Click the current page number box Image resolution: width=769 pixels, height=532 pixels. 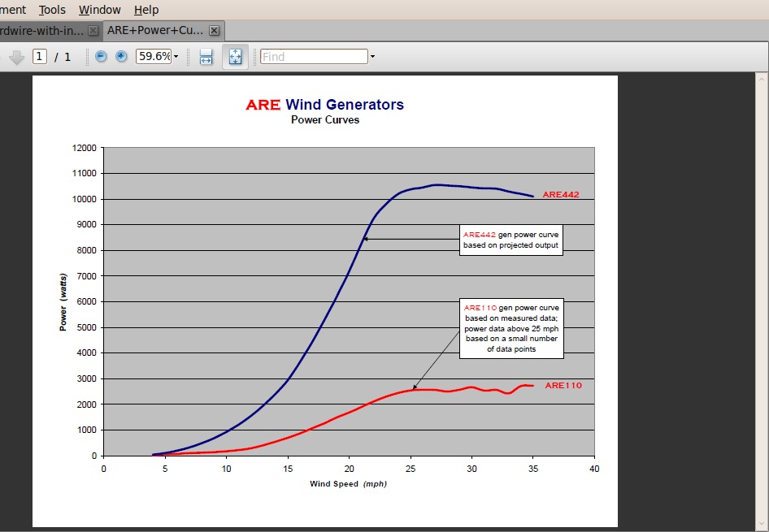40,57
